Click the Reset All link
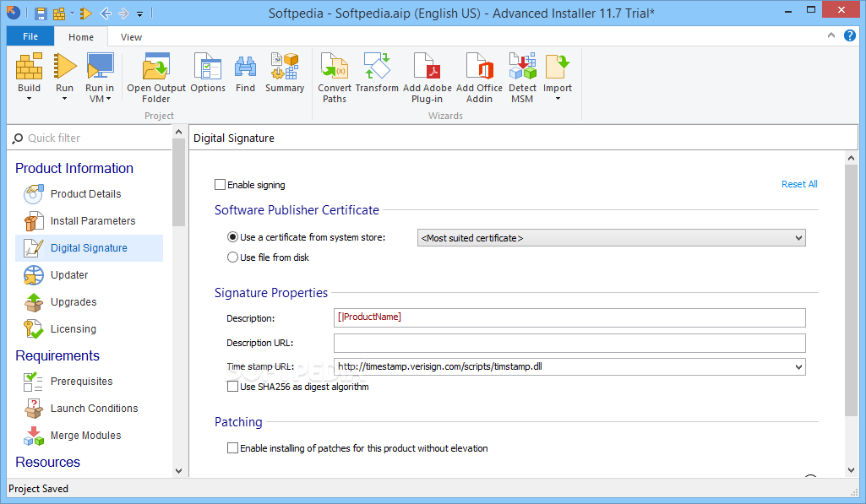866x504 pixels. (799, 184)
